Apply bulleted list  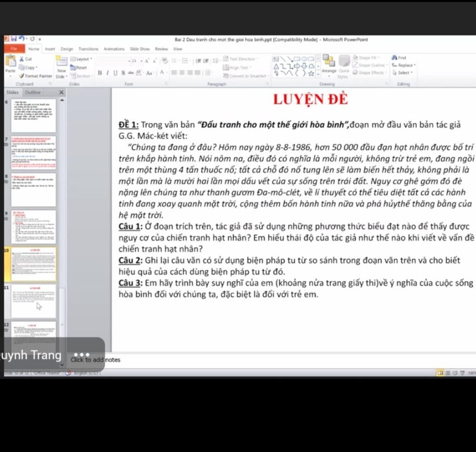click(x=175, y=61)
